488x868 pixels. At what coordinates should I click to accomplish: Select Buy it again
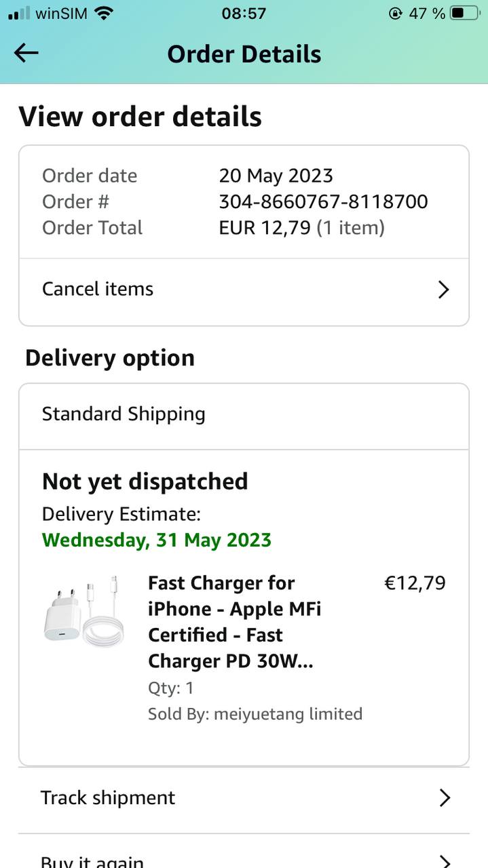pyautogui.click(x=92, y=861)
